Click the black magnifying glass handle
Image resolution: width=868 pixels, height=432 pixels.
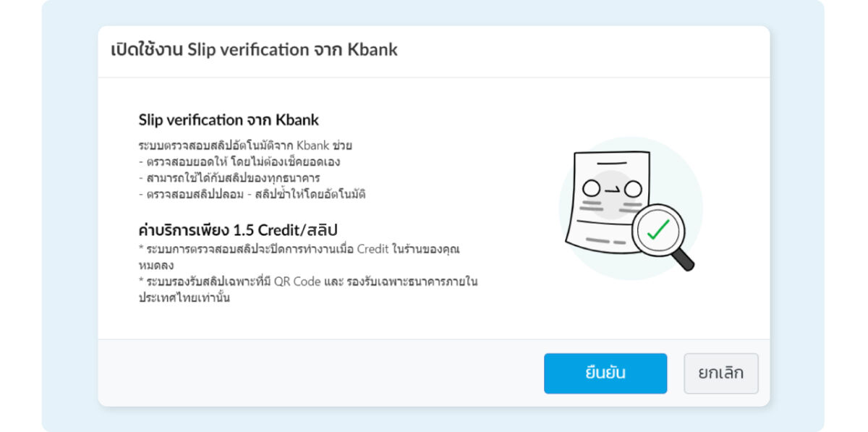(x=684, y=260)
